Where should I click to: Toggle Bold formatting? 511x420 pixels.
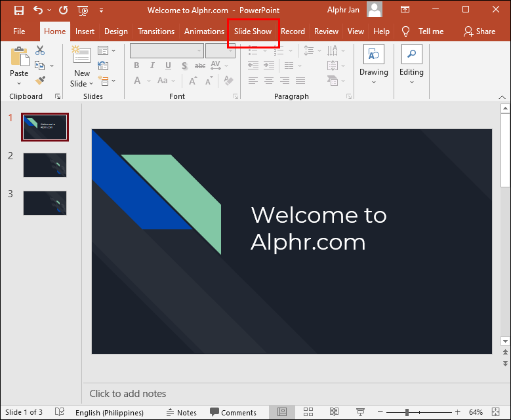click(x=136, y=66)
